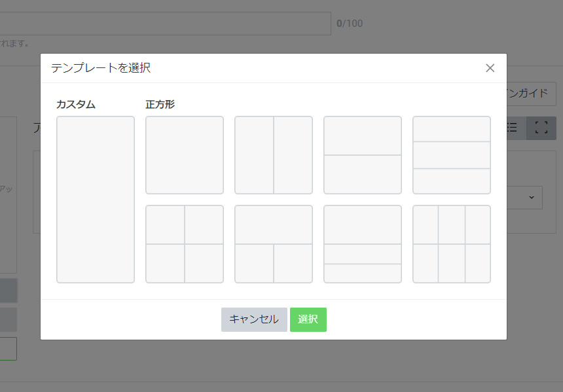Screen dimensions: 563x392
Task: Choose the four-quadrant grid template
Action: [x=185, y=244]
